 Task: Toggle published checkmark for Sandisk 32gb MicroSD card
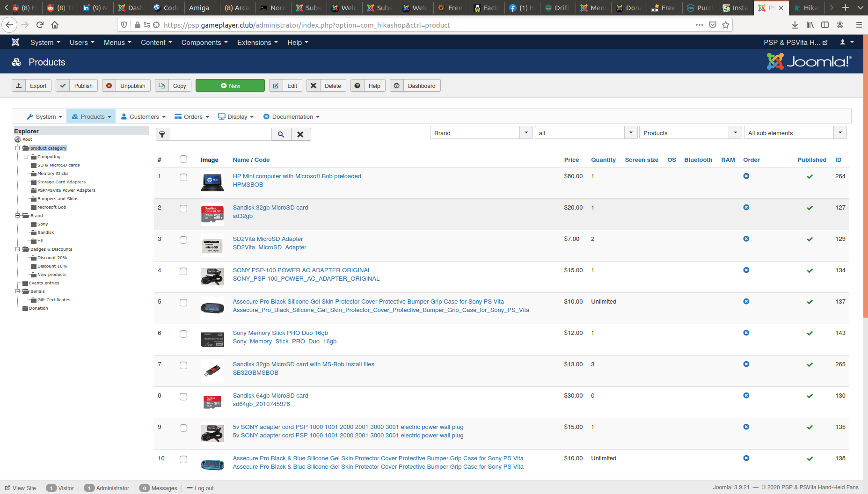point(810,208)
